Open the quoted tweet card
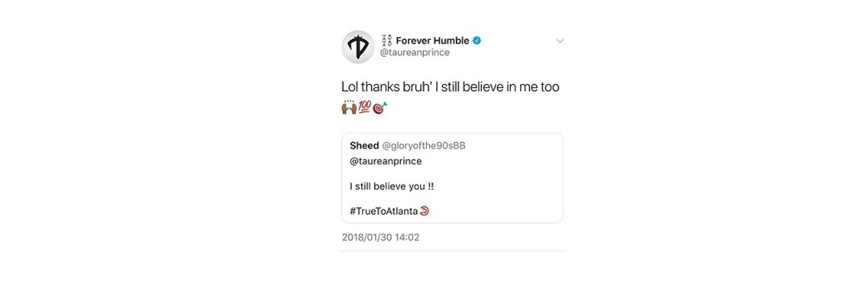The width and height of the screenshot is (868, 289). coord(452,178)
